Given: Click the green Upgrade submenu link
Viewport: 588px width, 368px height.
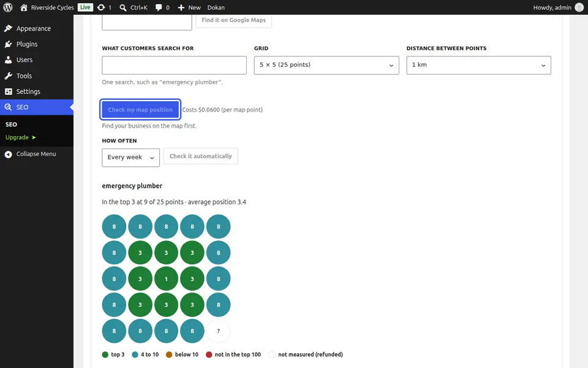Looking at the screenshot, I should pos(21,137).
